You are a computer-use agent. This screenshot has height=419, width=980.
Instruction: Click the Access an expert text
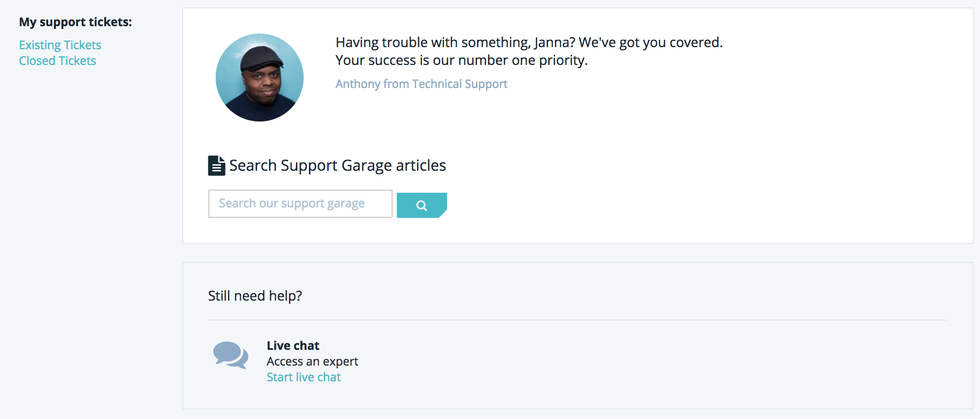[312, 361]
